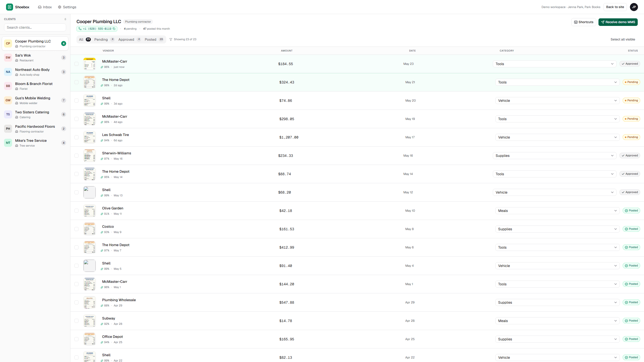Tick checkbox for Costco row

[76, 229]
